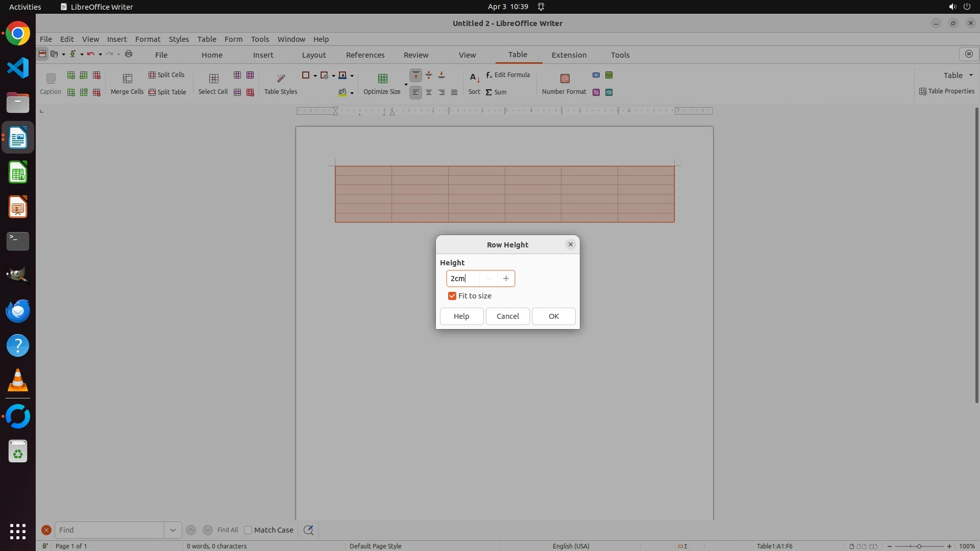Click Cancel in Row Height dialog
980x551 pixels.
(x=507, y=316)
